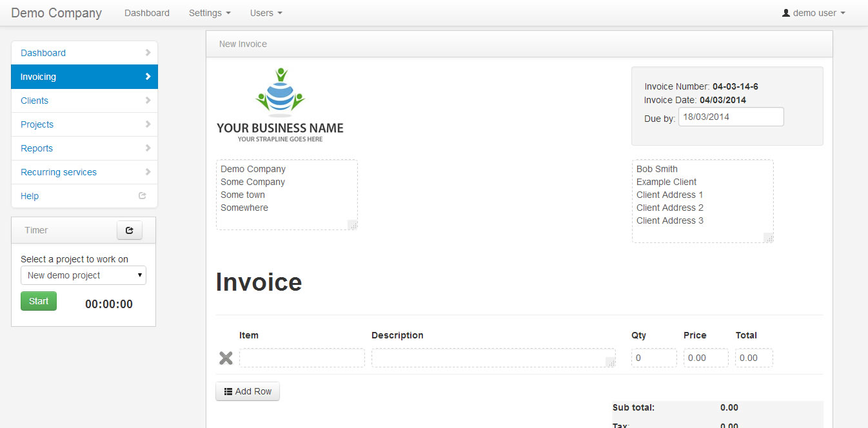868x428 pixels.
Task: Click the company logo image
Action: click(x=280, y=105)
